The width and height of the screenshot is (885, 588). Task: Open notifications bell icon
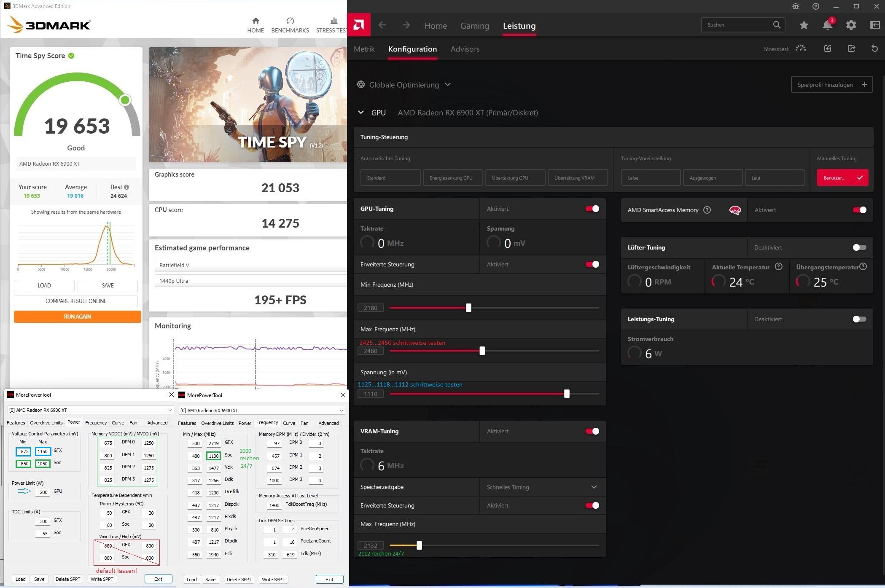pos(827,25)
